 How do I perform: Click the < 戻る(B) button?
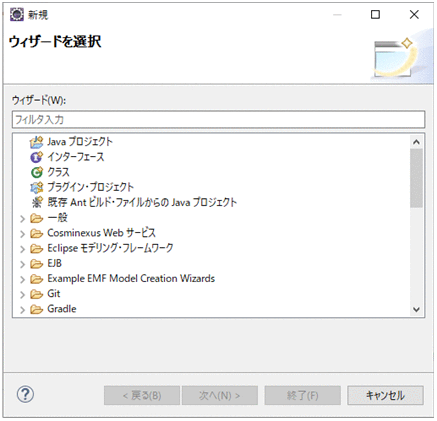(x=142, y=395)
